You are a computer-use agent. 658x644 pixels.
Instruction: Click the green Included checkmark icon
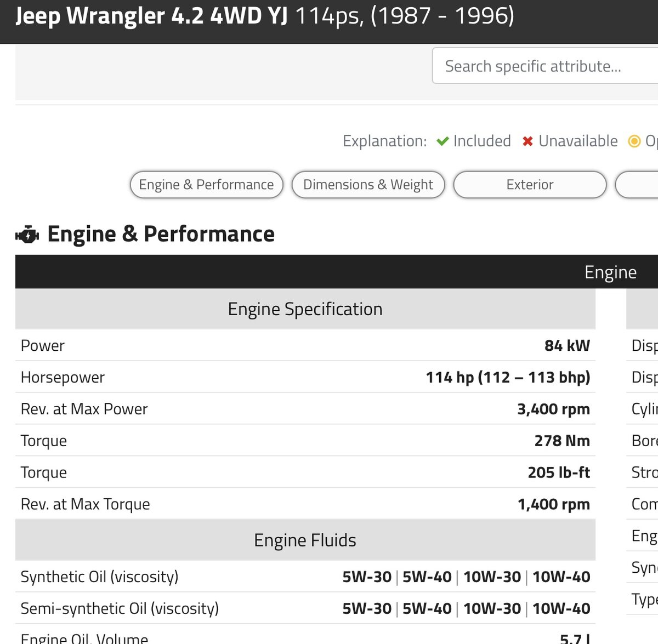tap(443, 141)
